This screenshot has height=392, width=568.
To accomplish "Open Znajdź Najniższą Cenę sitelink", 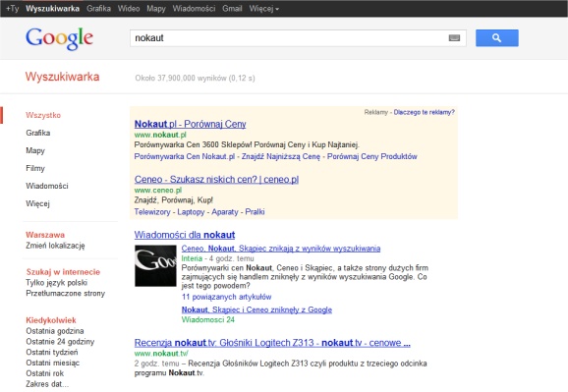I will click(x=281, y=157).
